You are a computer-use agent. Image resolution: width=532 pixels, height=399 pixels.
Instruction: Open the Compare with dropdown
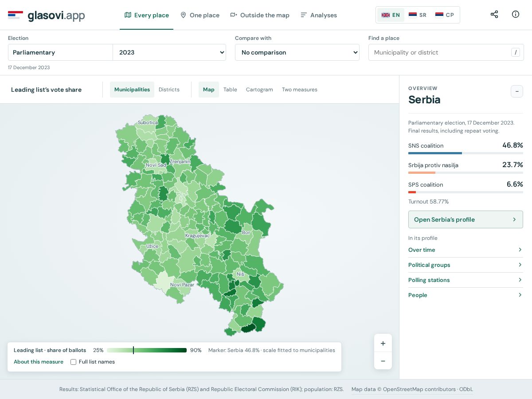click(x=297, y=52)
